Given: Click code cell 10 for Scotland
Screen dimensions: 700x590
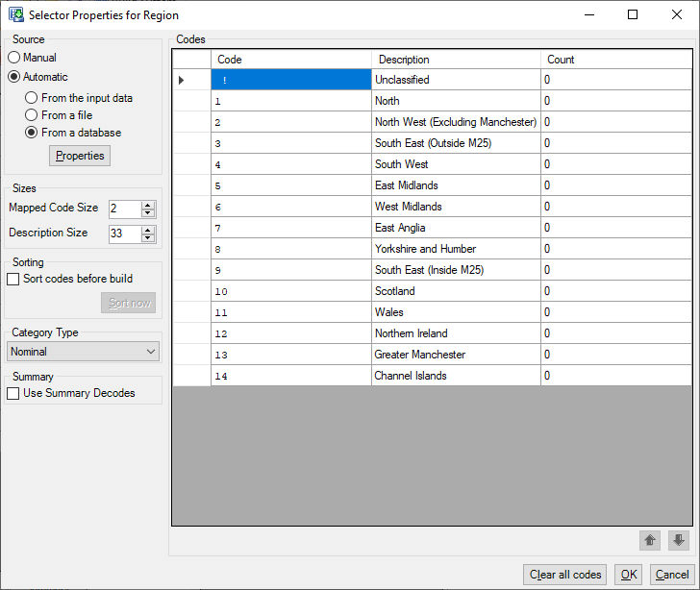Looking at the screenshot, I should [291, 291].
